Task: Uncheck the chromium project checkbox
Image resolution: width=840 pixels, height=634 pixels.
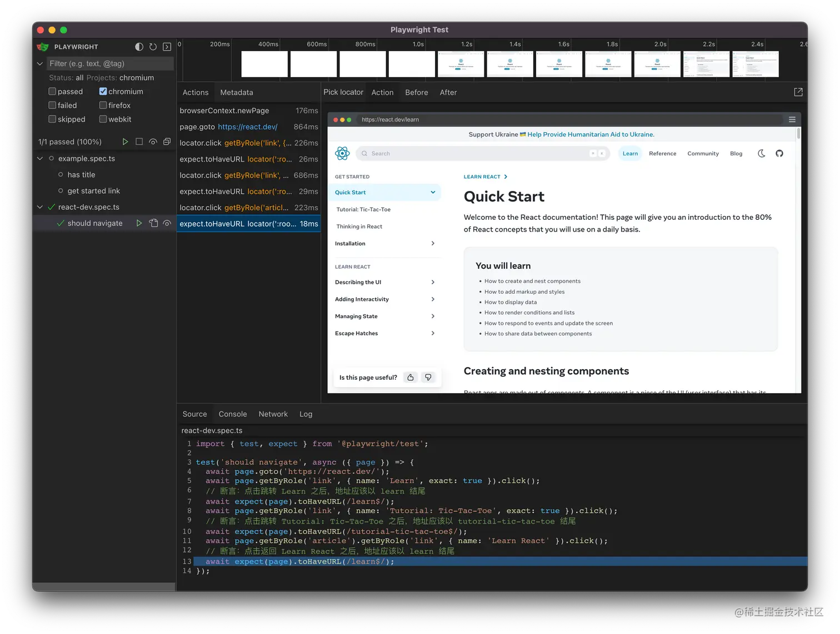Action: pos(103,92)
